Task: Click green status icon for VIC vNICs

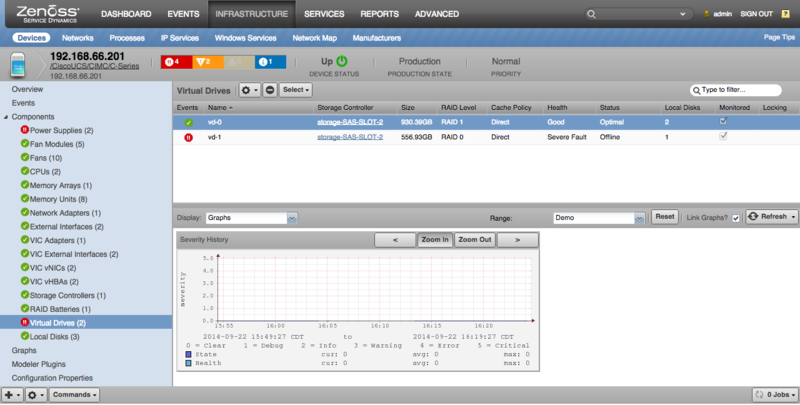Action: [24, 268]
